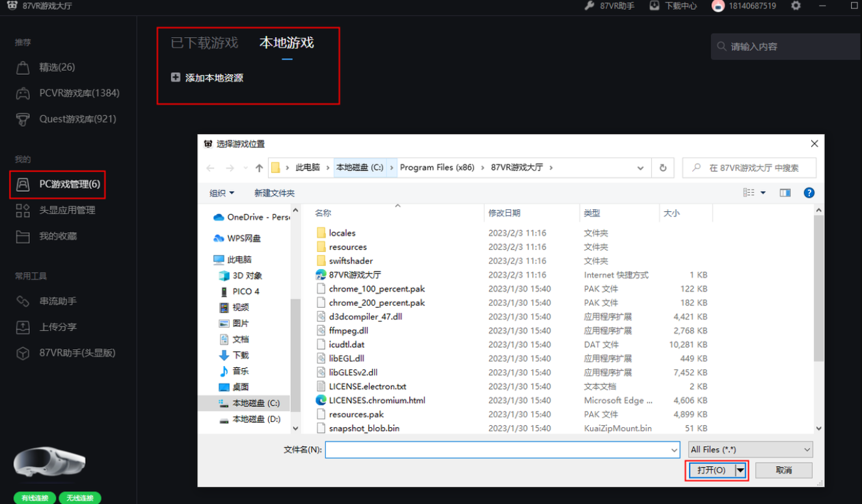Click 取消 button
Screen dimensions: 862x504
(784, 470)
